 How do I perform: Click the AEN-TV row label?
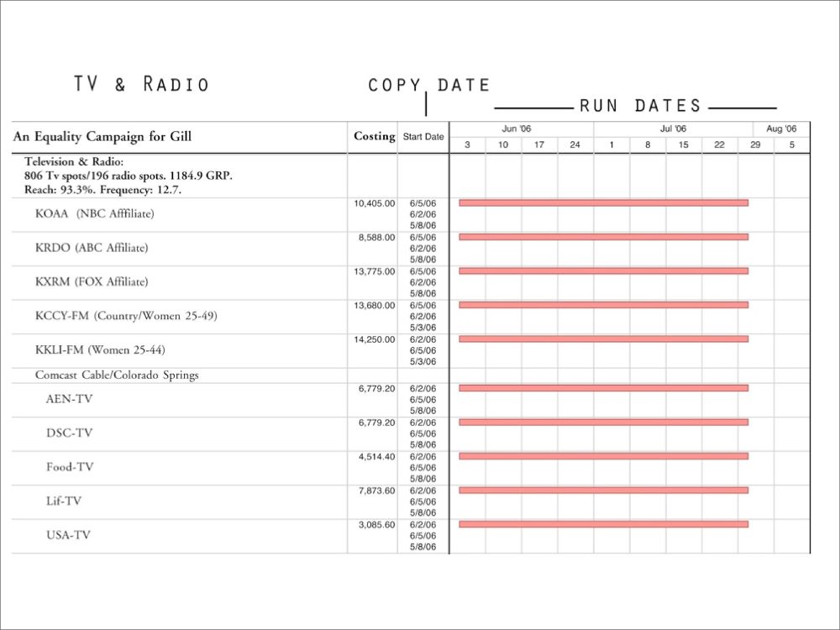69,399
